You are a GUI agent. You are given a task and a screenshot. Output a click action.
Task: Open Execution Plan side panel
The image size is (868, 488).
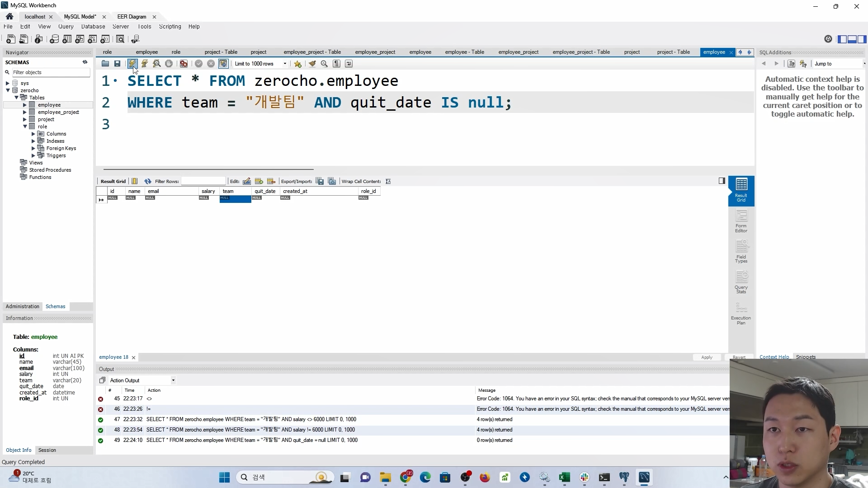tap(741, 314)
